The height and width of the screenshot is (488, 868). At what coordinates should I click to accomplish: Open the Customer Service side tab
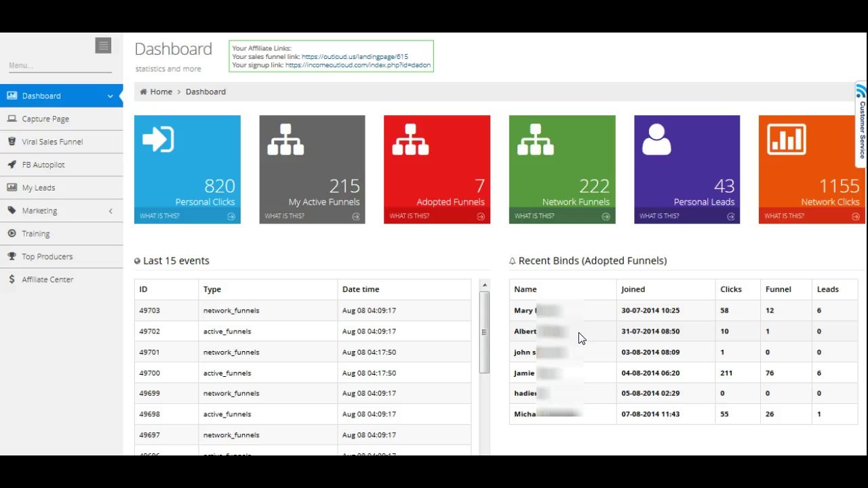pos(861,125)
